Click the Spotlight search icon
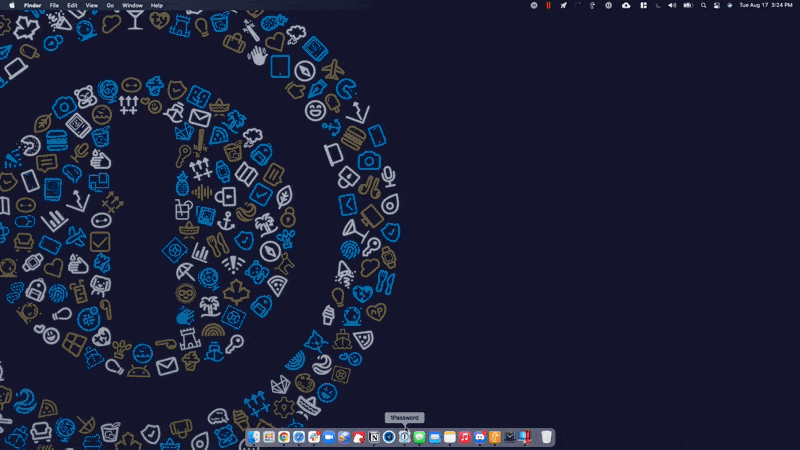This screenshot has height=450, width=800. (x=703, y=5)
